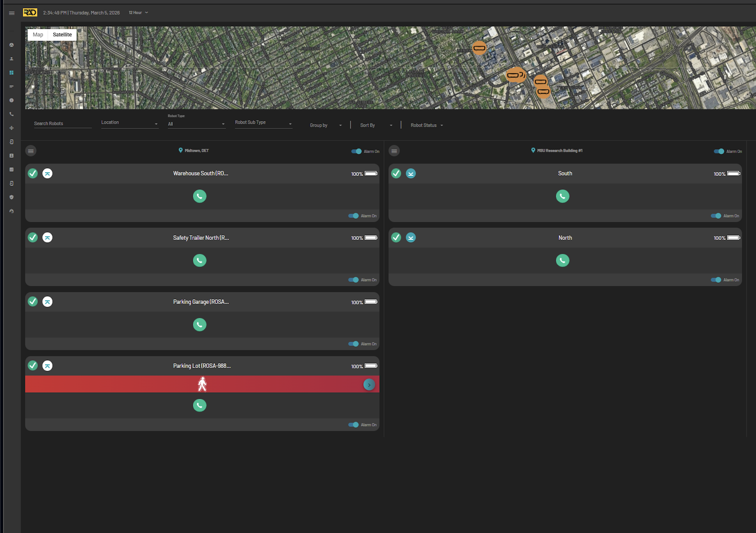This screenshot has width=756, height=533.
Task: Click the South robot teal type icon
Action: tap(411, 174)
